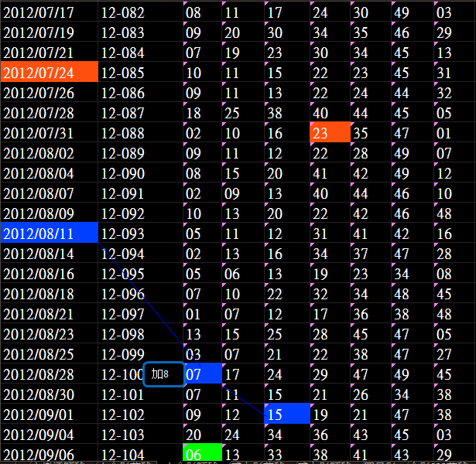476x464 pixels.
Task: Select first number 20 in row 12-103
Action: tap(193, 435)
